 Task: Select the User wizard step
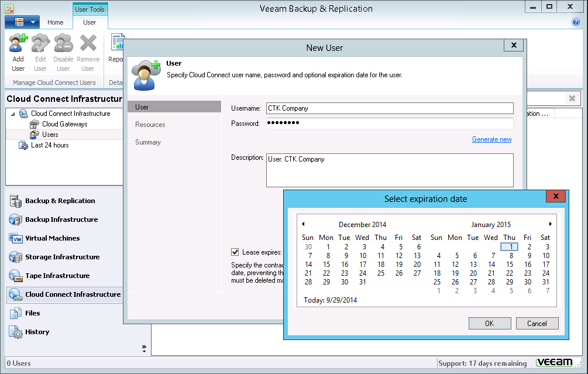point(174,107)
